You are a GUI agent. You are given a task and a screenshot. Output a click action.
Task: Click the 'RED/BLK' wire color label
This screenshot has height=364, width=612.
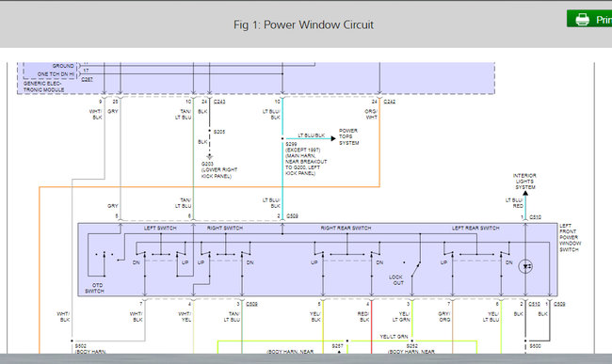pos(363,316)
